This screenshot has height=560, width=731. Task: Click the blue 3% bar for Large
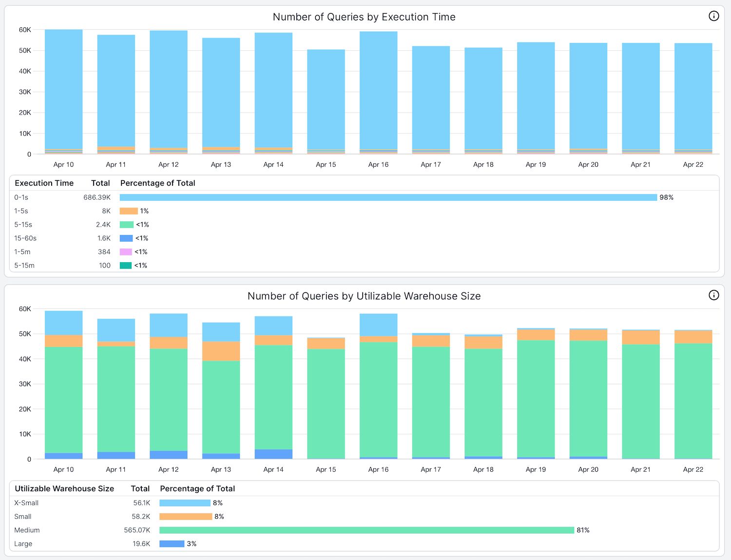pos(172,544)
